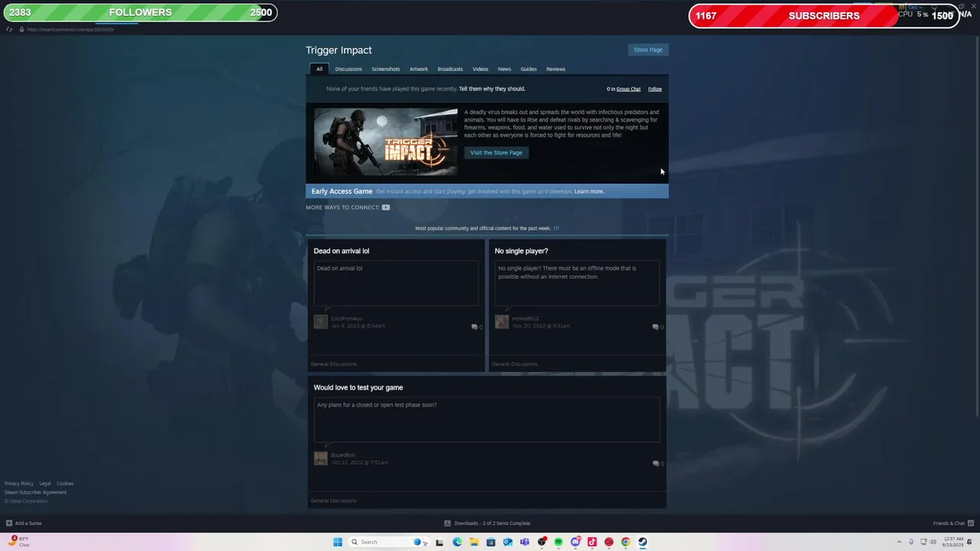Open the Group Chat link

point(629,89)
